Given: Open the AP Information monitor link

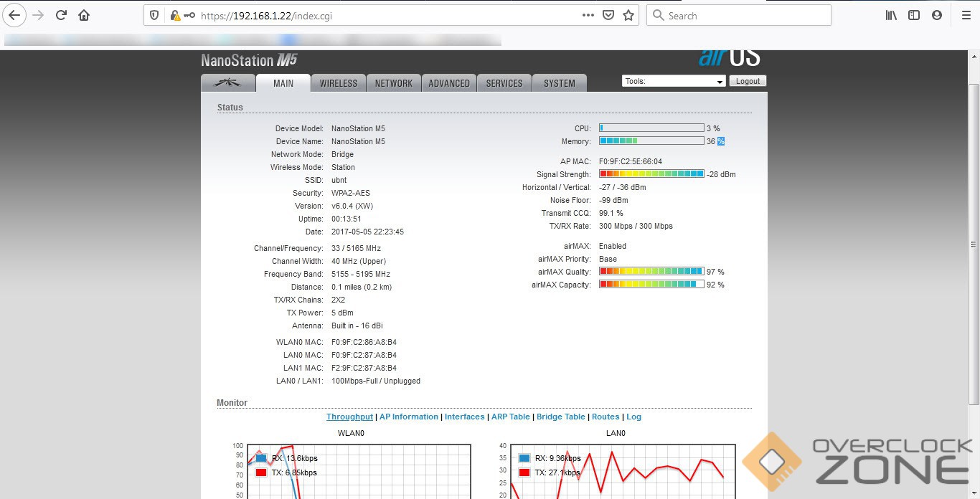Looking at the screenshot, I should [x=408, y=417].
